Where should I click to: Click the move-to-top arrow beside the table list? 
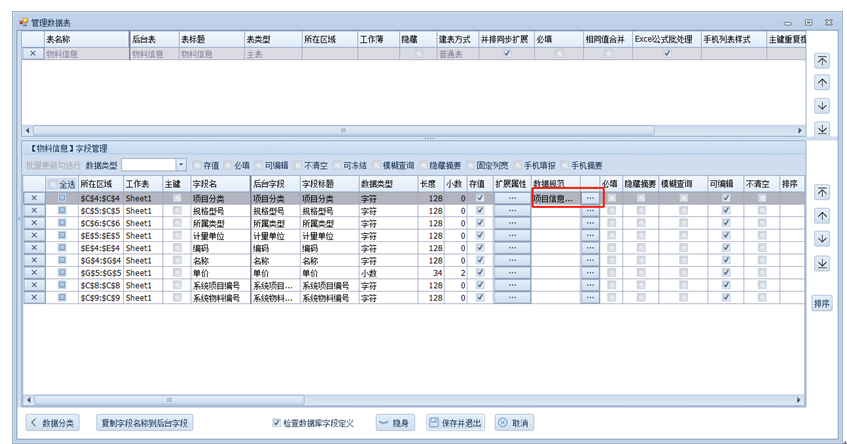click(x=822, y=60)
